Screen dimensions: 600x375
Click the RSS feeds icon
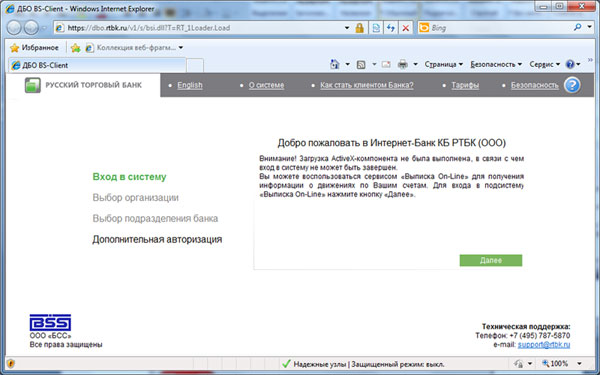(x=361, y=65)
